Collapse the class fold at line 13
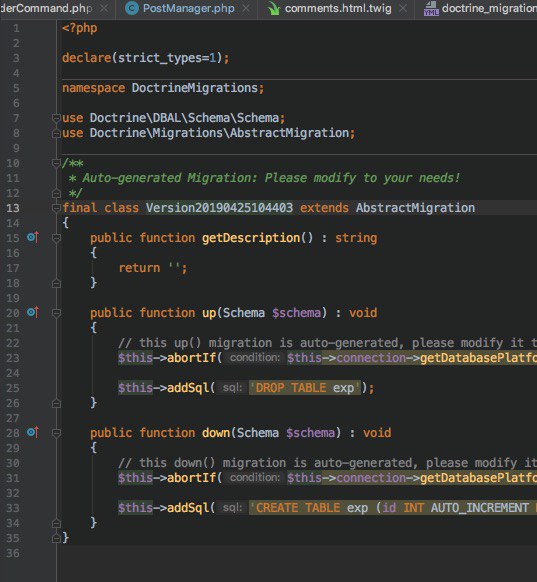Viewport: 537px width, 582px height. [x=56, y=208]
